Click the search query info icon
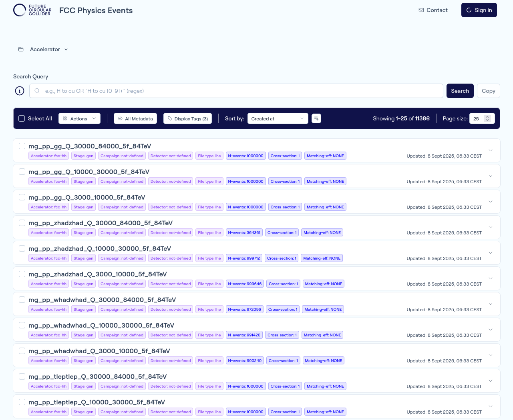The image size is (513, 420). pyautogui.click(x=20, y=91)
